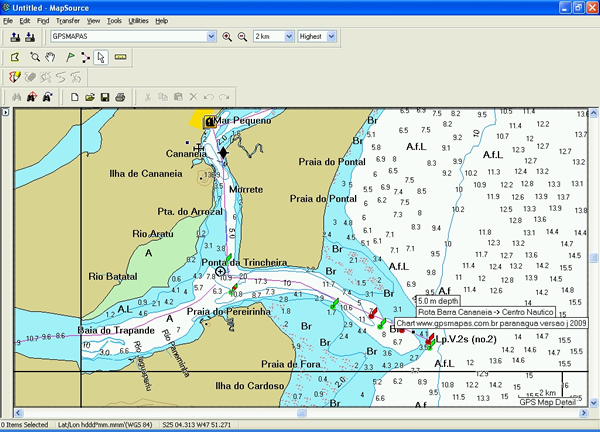Zoom out with the minus magnifier

241,37
